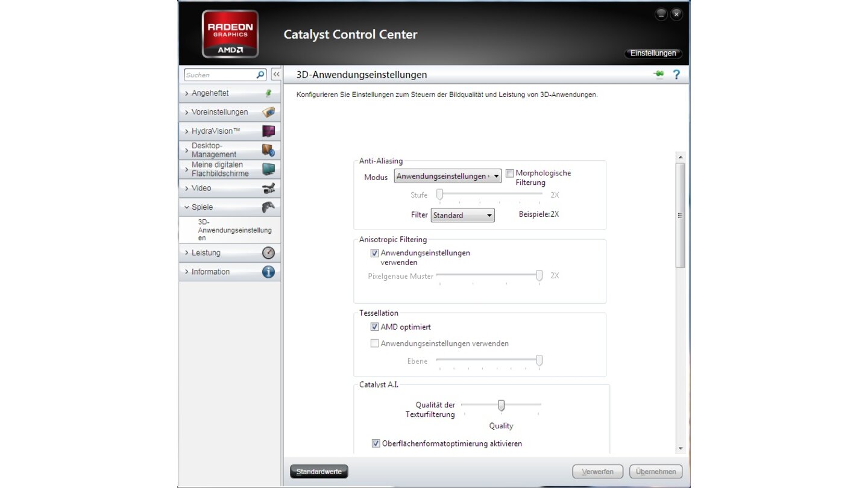Image resolution: width=868 pixels, height=488 pixels.
Task: Expand the Information section
Action: [230, 272]
